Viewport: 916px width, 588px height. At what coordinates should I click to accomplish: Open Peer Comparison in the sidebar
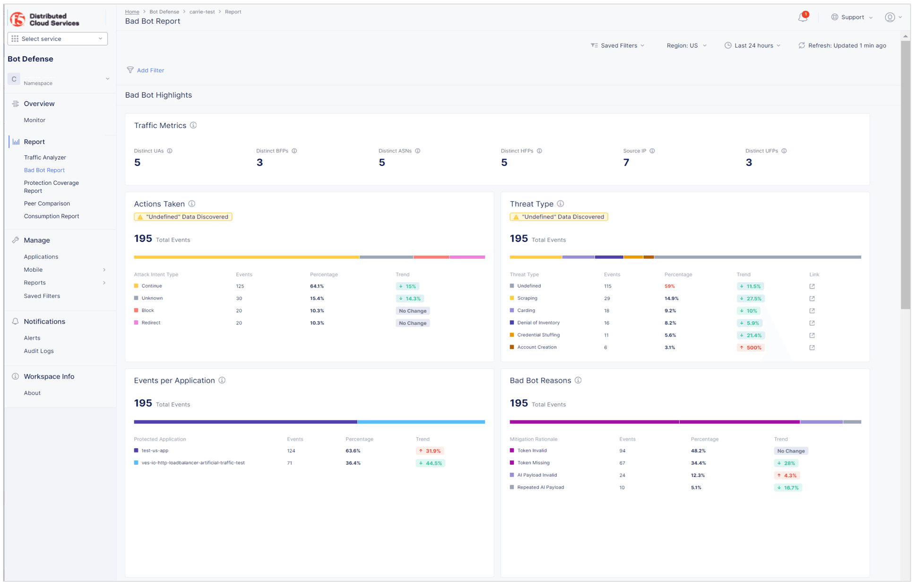click(47, 204)
